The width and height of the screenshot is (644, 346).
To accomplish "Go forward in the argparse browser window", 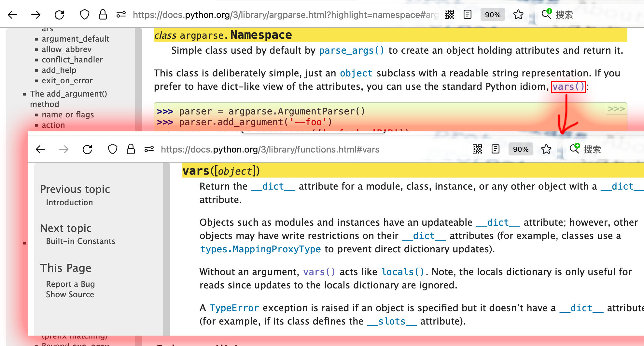I will click(36, 15).
